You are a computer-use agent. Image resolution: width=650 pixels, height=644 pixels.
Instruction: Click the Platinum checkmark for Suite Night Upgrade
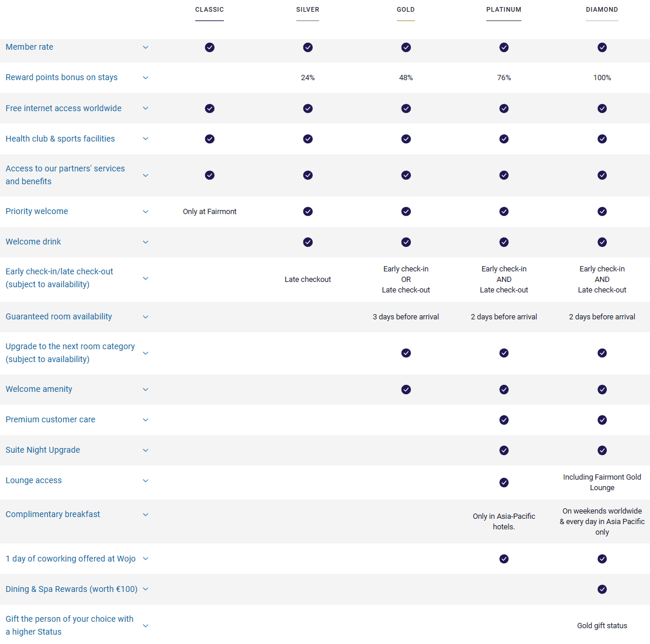pos(504,450)
